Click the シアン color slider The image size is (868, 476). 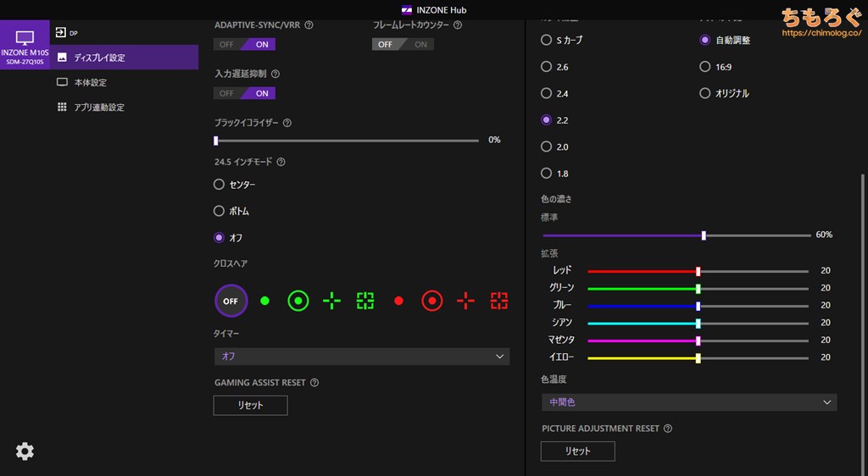698,324
